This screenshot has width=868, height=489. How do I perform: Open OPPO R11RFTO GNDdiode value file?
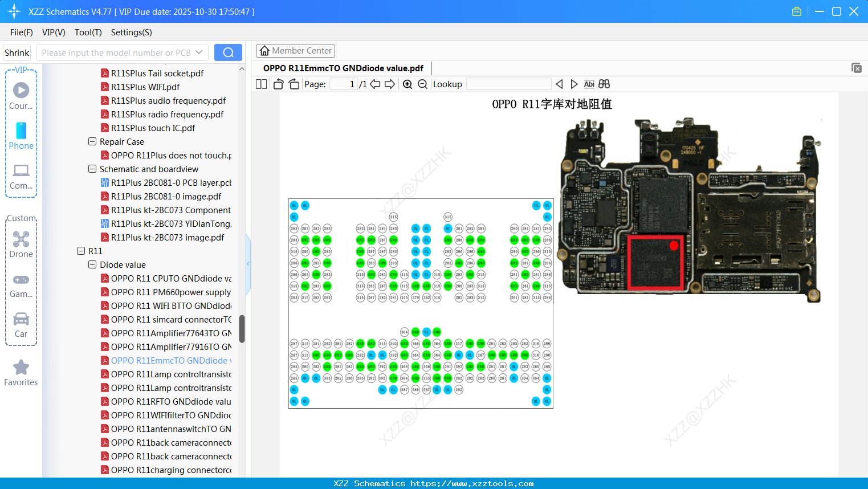166,401
